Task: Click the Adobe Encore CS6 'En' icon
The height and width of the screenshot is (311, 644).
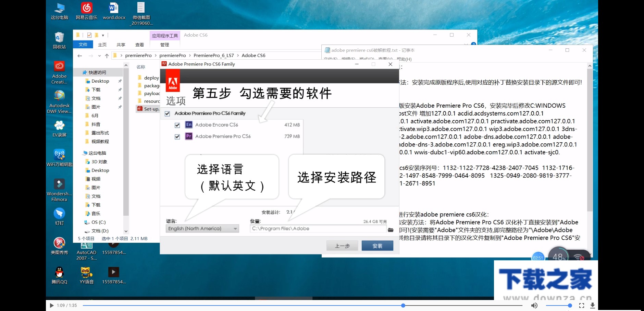Action: (x=189, y=125)
